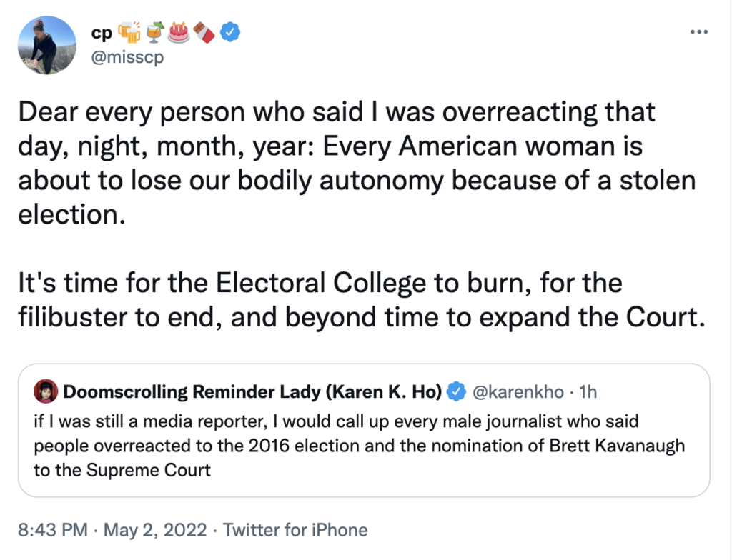Screen dimensions: 732x560
Task: Click Karen K. Ho's small avatar
Action: tap(45, 391)
